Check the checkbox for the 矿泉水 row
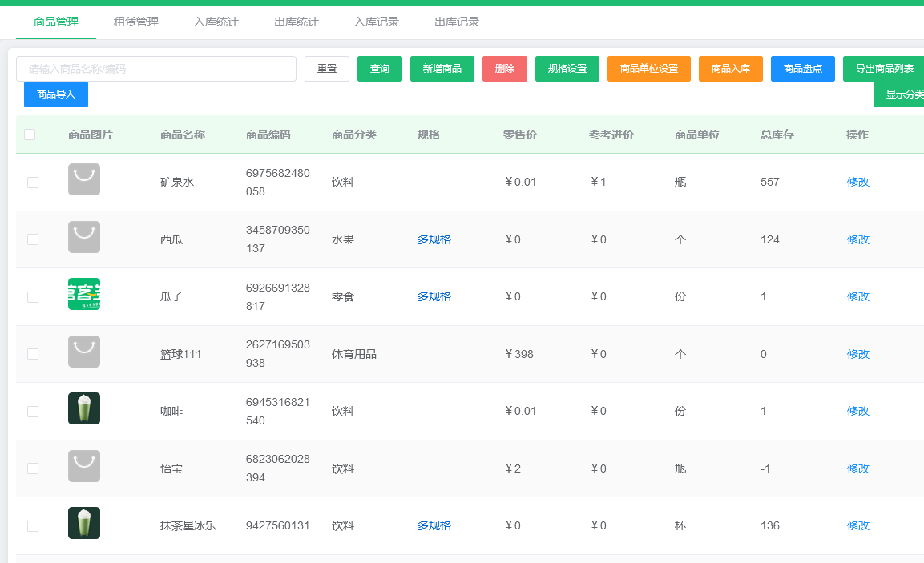 click(33, 183)
